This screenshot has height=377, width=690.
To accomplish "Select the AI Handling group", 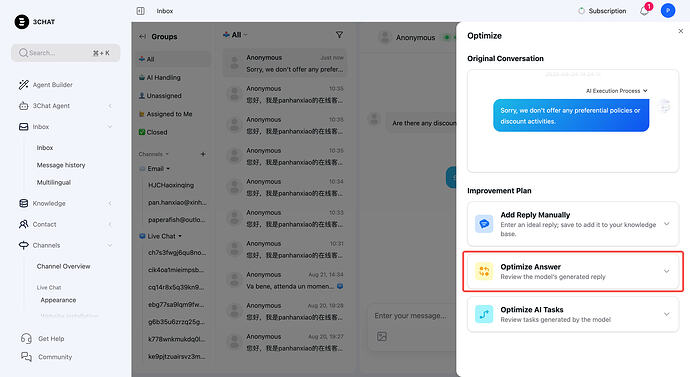I will 173,77.
